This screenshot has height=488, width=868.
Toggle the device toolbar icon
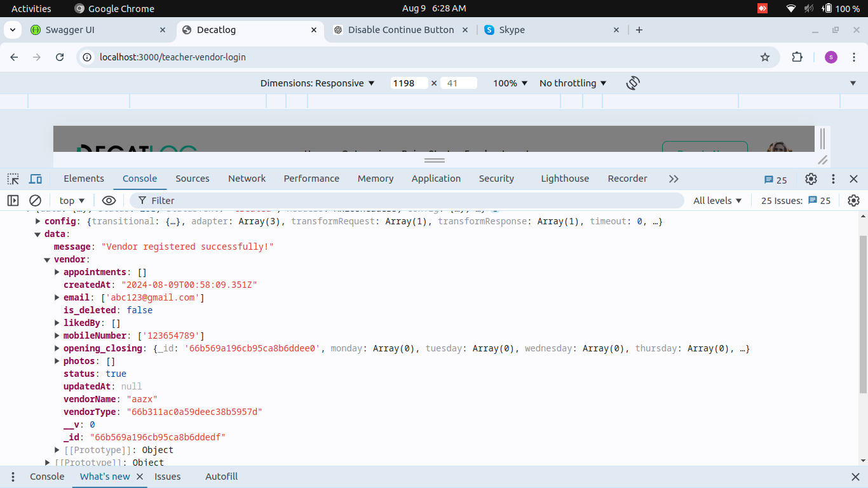pyautogui.click(x=36, y=179)
